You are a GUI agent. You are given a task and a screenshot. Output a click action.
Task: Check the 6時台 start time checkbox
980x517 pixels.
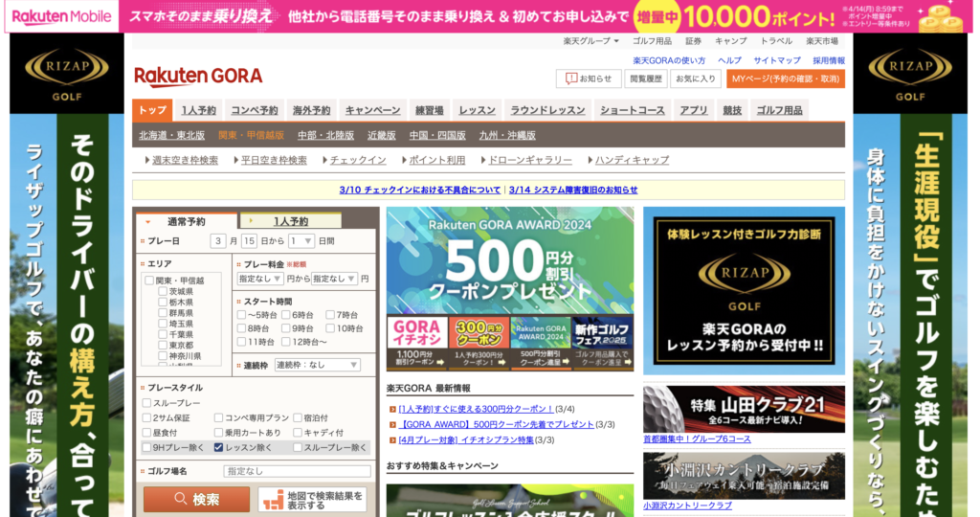pos(285,315)
